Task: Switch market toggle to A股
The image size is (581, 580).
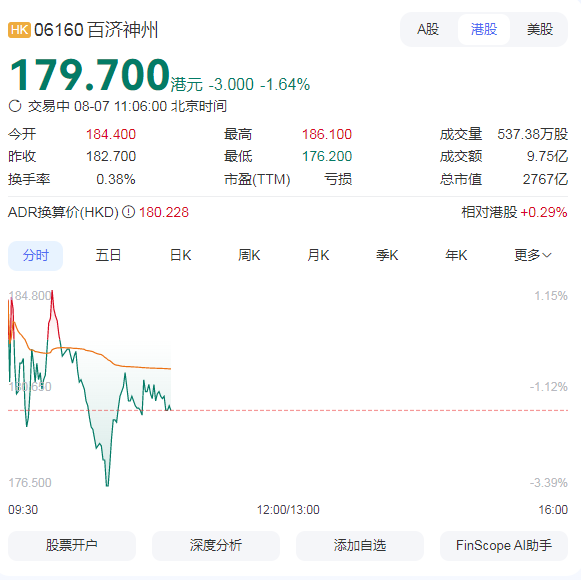Action: (x=428, y=29)
